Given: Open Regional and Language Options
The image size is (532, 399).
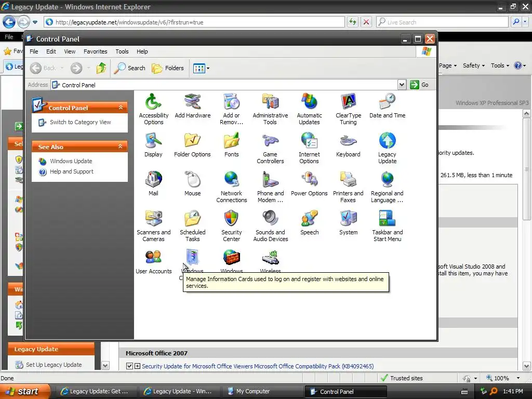Looking at the screenshot, I should pyautogui.click(x=387, y=187).
